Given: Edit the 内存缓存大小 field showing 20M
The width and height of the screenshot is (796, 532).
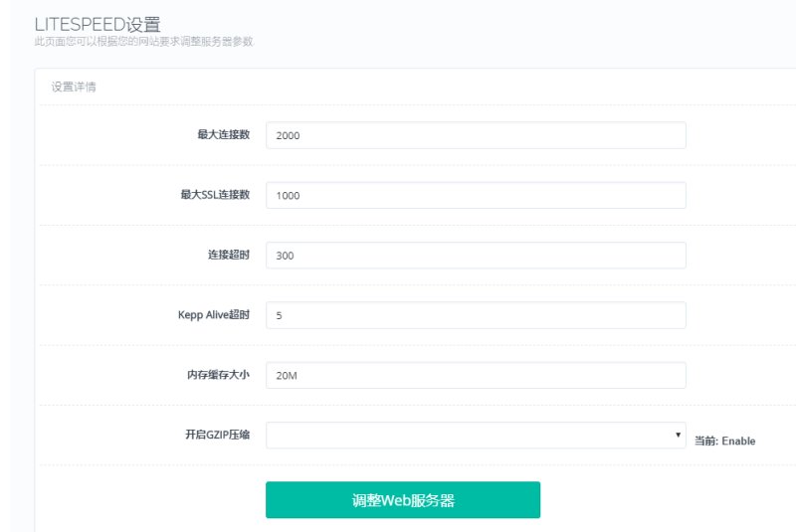Looking at the screenshot, I should [x=476, y=375].
